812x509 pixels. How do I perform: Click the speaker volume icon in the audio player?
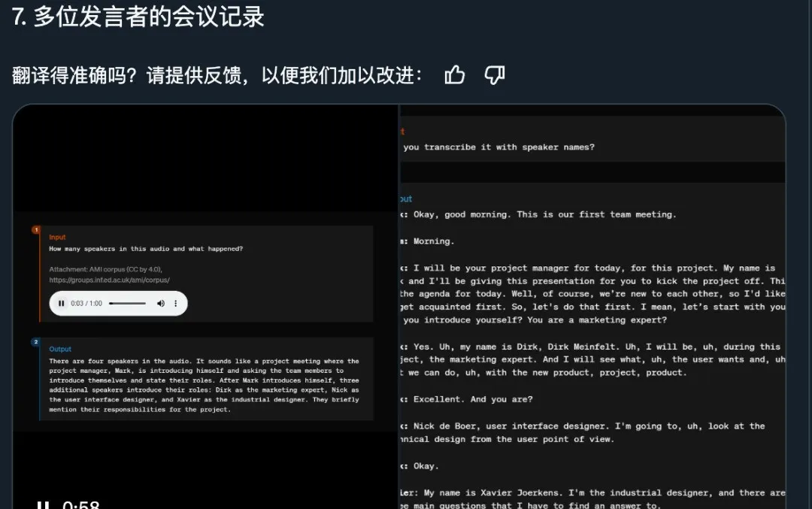point(161,303)
